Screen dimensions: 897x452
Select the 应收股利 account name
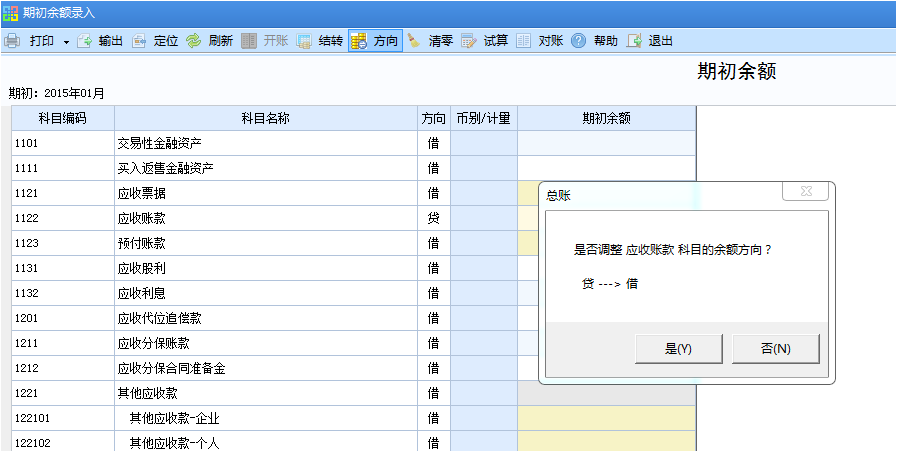(x=141, y=268)
